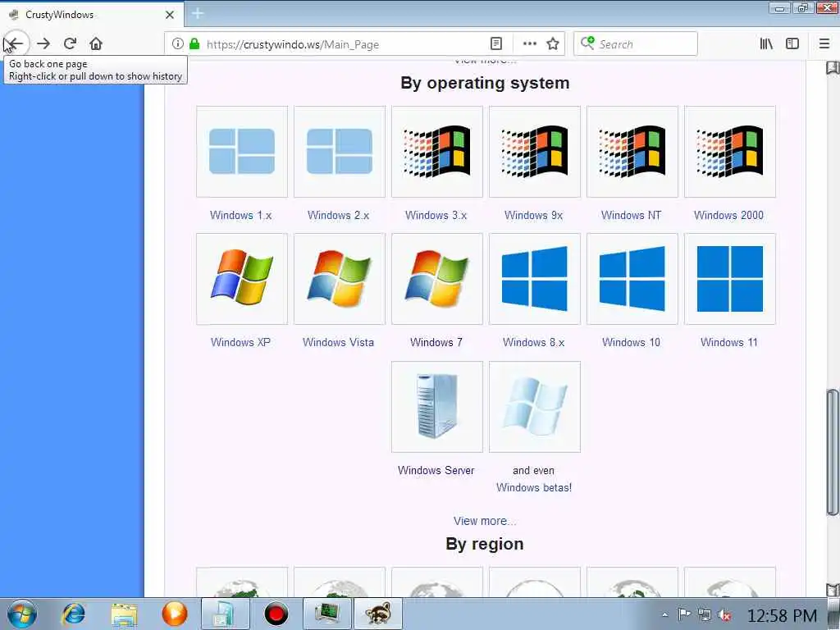Follow the Windows 1.x link
Screen dimensions: 840x630
tap(240, 216)
